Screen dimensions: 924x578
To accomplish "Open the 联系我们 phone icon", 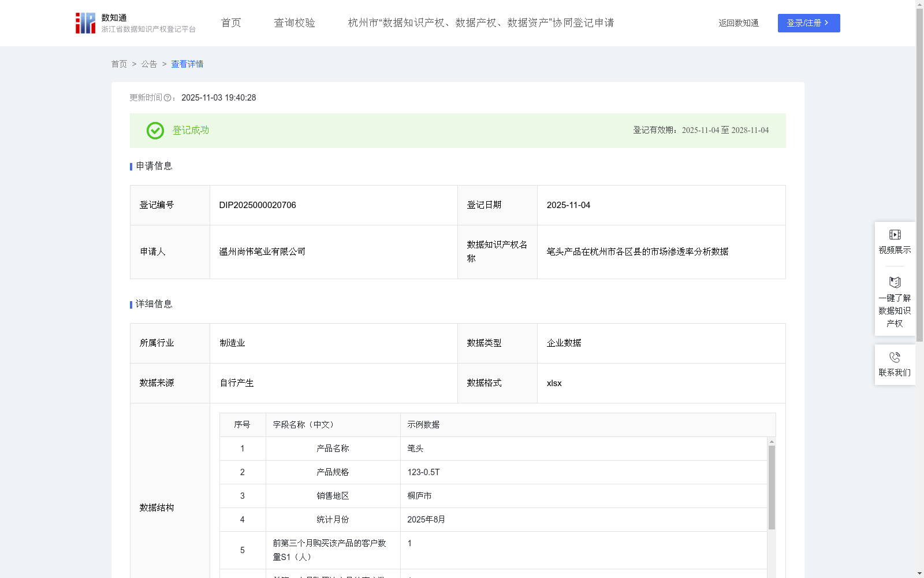I will 895,357.
